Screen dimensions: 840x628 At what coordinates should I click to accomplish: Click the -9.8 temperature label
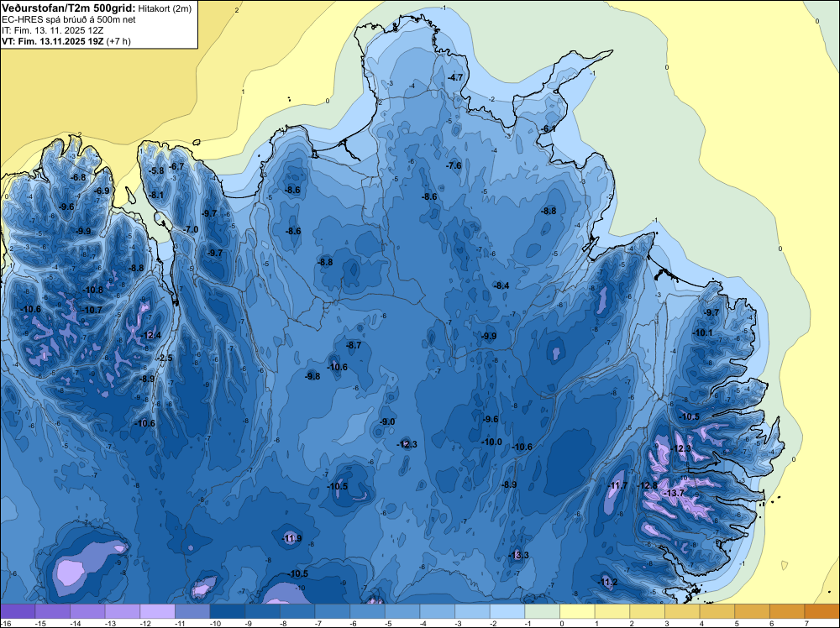click(x=312, y=377)
